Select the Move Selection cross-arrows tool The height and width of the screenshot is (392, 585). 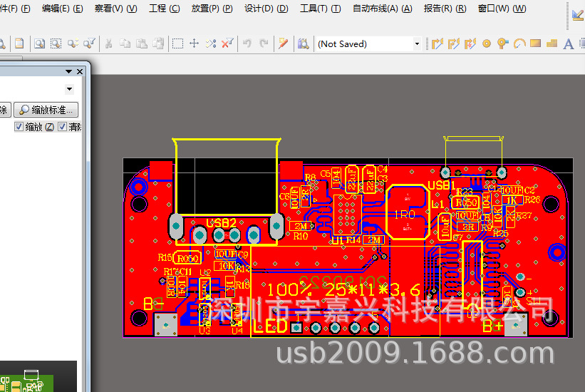(194, 43)
